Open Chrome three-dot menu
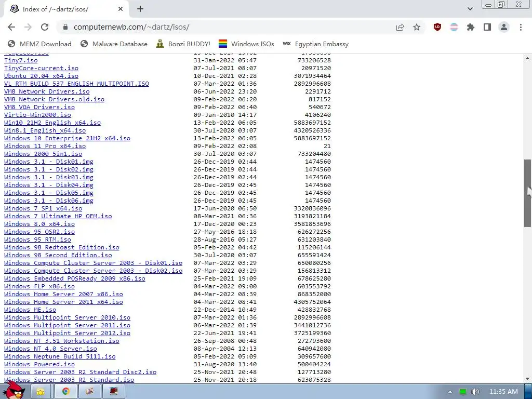Viewport: 532px width, 399px height. pos(521,27)
